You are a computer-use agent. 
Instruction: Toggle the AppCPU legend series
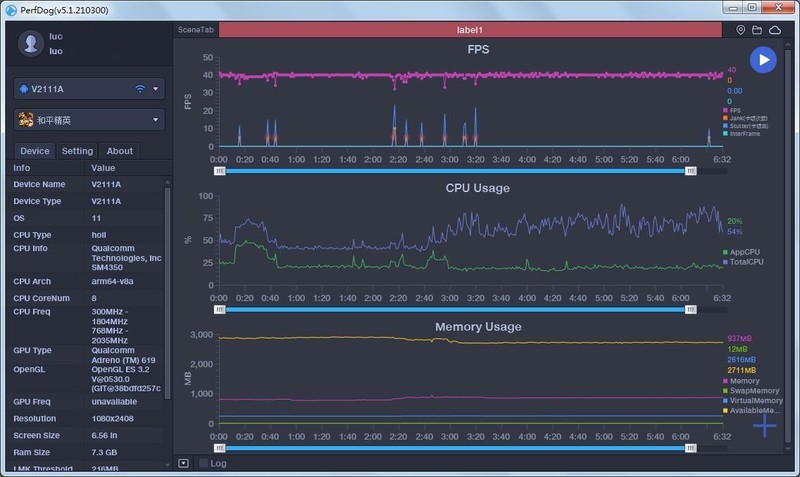[743, 252]
